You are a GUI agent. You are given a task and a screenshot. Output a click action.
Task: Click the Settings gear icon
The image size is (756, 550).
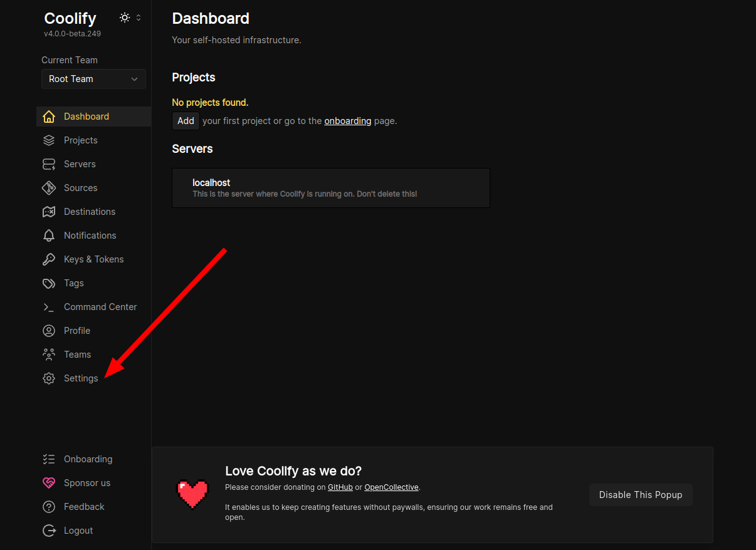tap(49, 378)
